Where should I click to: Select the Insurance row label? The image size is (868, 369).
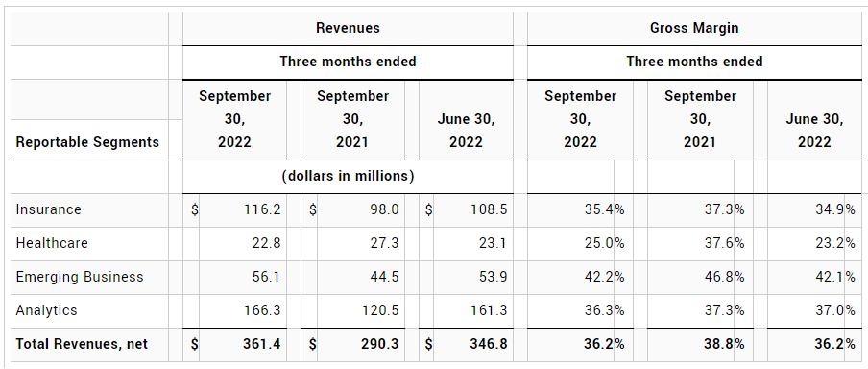click(x=49, y=209)
